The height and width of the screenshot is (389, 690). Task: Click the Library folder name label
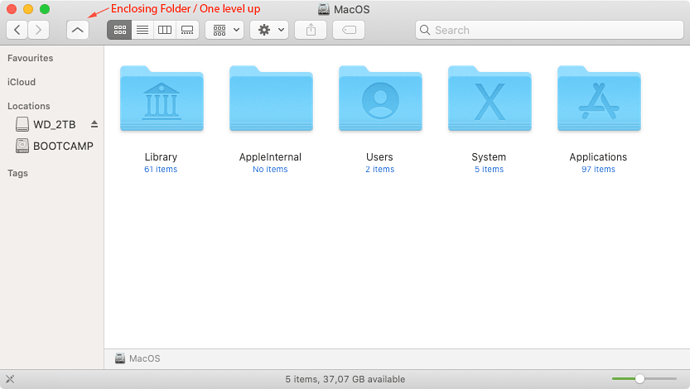click(161, 157)
